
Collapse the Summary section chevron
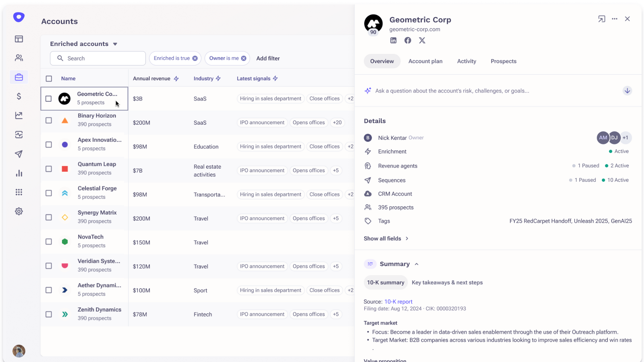417,264
